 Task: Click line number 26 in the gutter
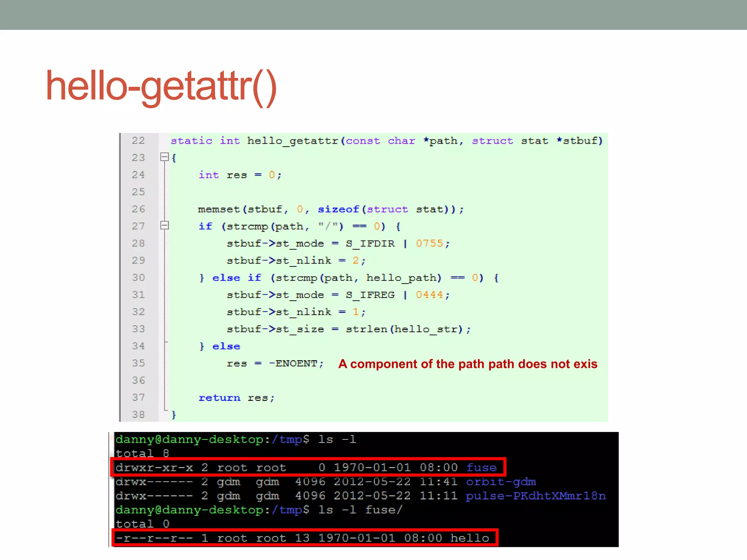[x=138, y=209]
